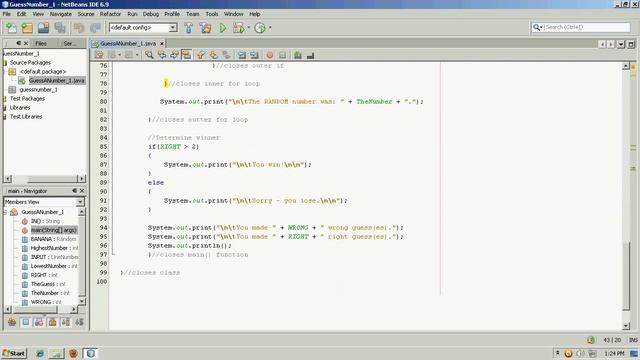Screen dimensions: 640x360
Task: Click first icon in editor toolbar
Action: 99,55
